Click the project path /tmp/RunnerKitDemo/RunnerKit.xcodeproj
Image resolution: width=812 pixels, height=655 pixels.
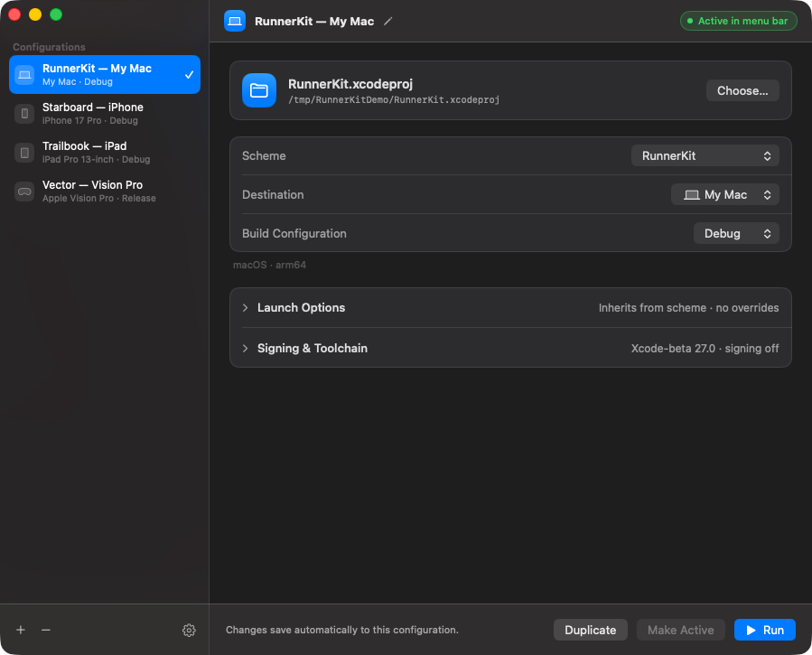click(394, 100)
